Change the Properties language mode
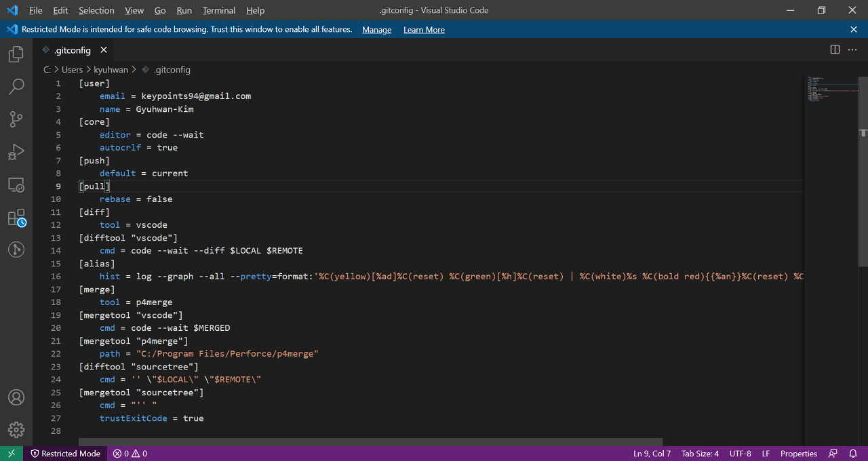Image resolution: width=868 pixels, height=461 pixels. click(799, 454)
